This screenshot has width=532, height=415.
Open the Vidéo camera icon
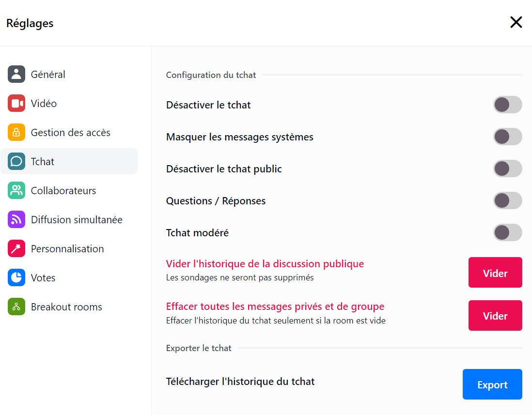[x=16, y=103]
